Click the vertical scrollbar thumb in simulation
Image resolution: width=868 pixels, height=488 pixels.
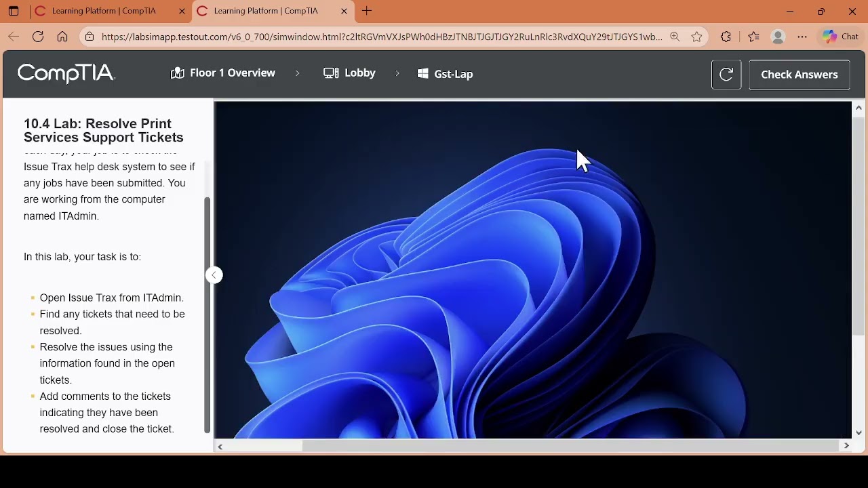(x=859, y=226)
